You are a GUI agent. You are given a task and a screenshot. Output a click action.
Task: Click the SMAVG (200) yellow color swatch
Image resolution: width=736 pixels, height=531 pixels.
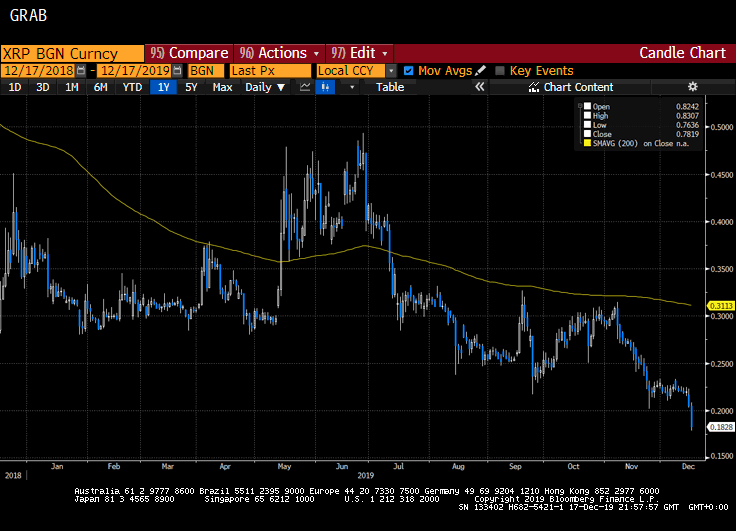(x=587, y=143)
